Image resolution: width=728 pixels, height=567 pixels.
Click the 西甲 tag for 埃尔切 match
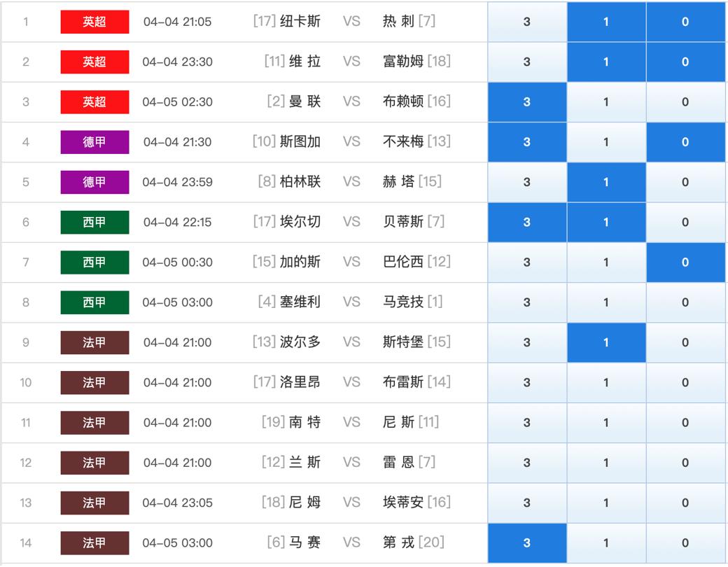click(94, 223)
